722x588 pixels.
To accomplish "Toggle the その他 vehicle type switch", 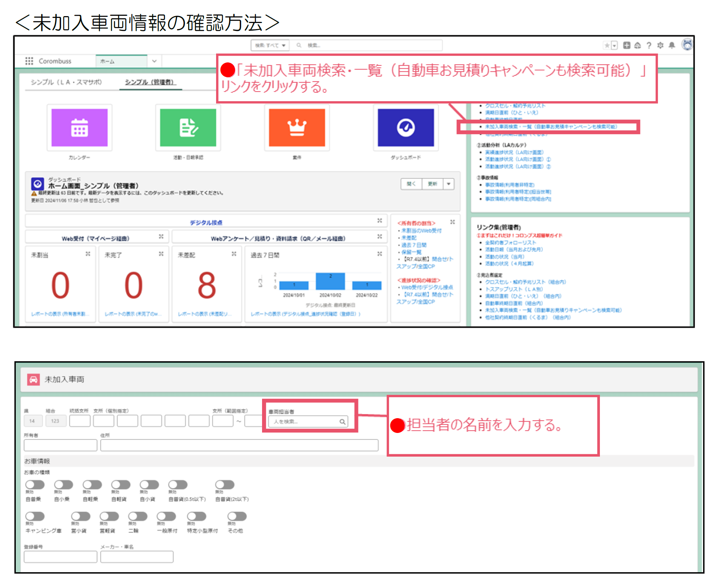I will [x=237, y=516].
